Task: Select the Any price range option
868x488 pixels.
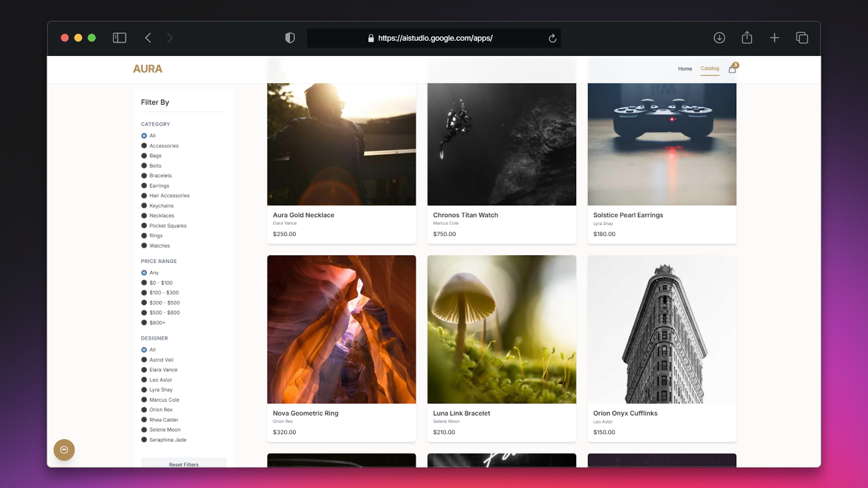Action: tap(144, 273)
